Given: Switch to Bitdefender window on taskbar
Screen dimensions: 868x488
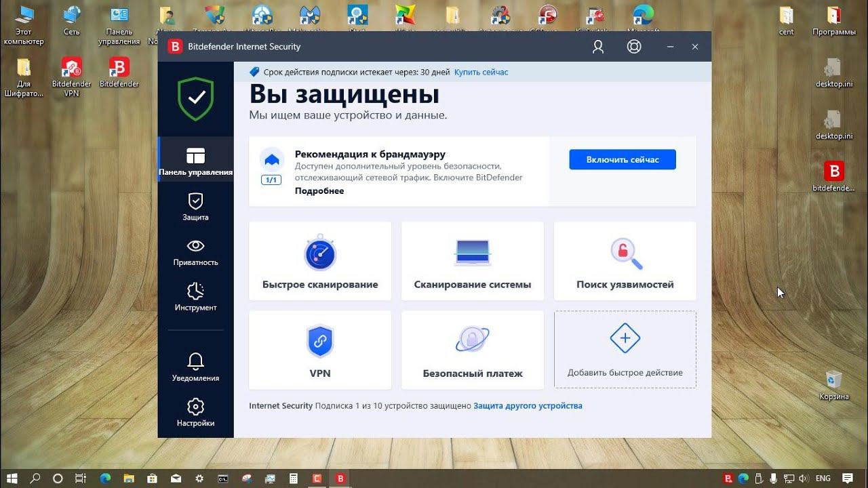Looking at the screenshot, I should click(x=340, y=479).
